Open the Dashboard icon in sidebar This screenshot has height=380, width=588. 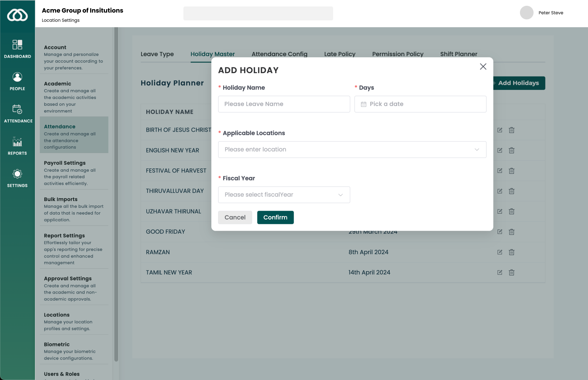pyautogui.click(x=17, y=45)
